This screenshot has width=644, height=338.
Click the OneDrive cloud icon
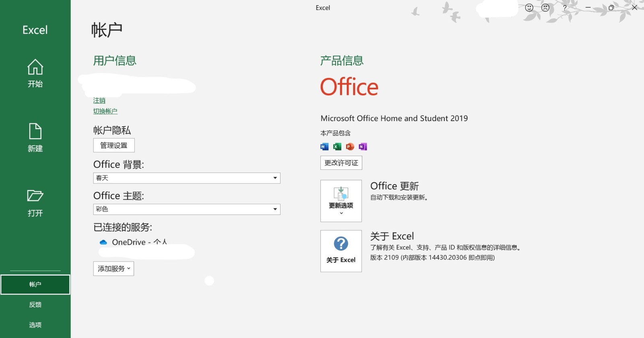(x=103, y=242)
